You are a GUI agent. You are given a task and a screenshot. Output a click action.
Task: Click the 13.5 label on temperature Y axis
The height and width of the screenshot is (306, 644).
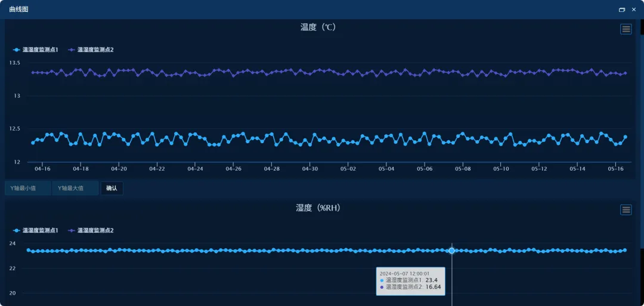point(14,63)
